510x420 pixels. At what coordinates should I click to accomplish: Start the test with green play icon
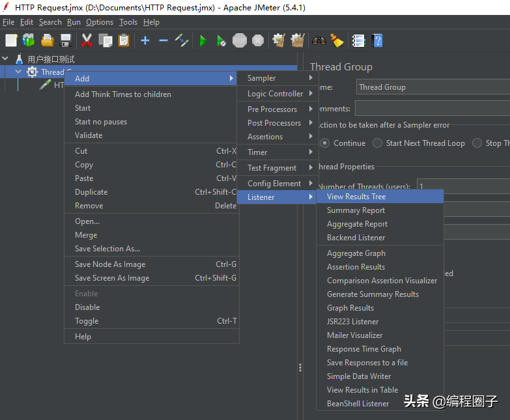[203, 40]
